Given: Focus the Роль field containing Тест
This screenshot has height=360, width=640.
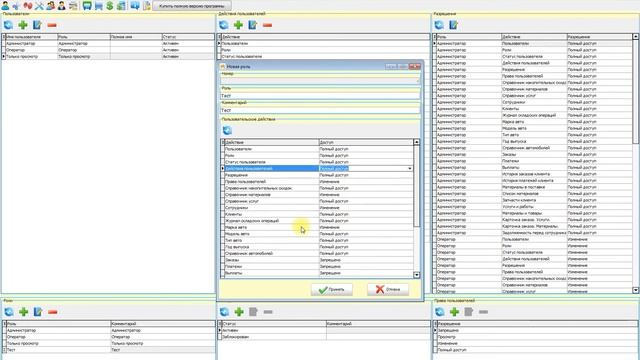Looking at the screenshot, I should click(320, 96).
